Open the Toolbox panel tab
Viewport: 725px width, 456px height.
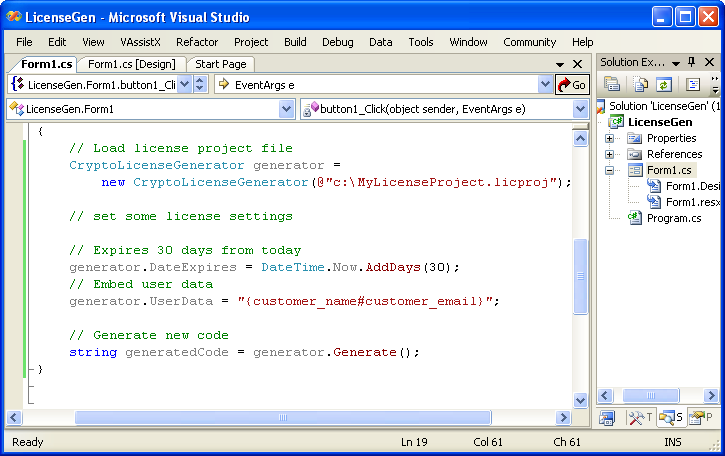pyautogui.click(x=638, y=418)
